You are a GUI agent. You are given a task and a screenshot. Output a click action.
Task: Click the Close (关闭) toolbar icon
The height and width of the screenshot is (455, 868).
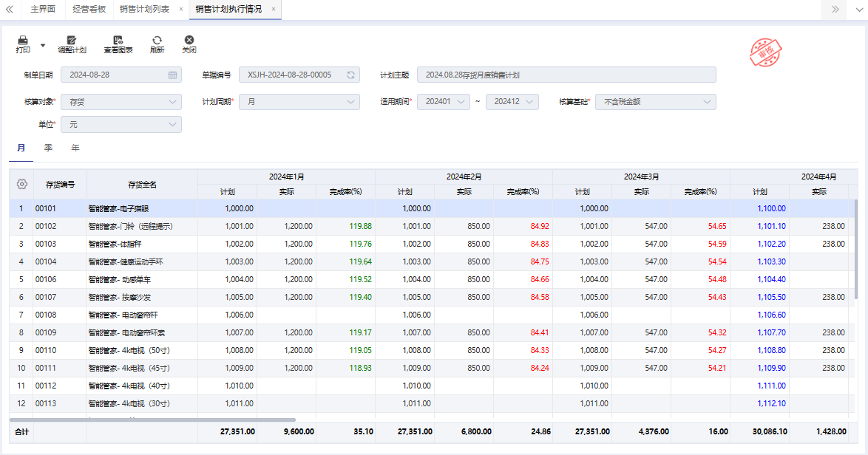[x=189, y=41]
